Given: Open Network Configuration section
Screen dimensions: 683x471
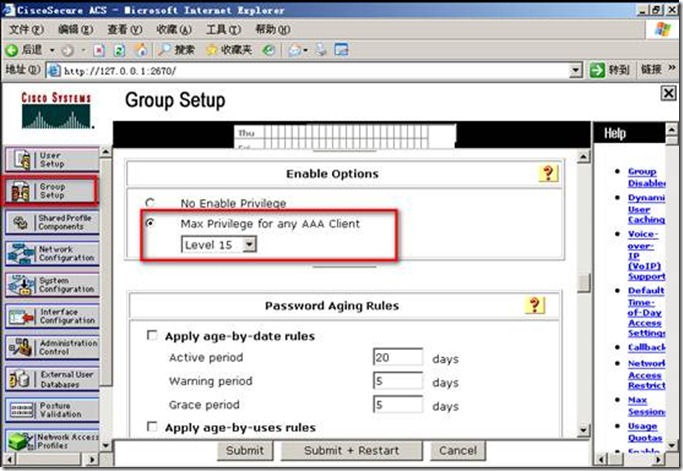Looking at the screenshot, I should tap(52, 254).
